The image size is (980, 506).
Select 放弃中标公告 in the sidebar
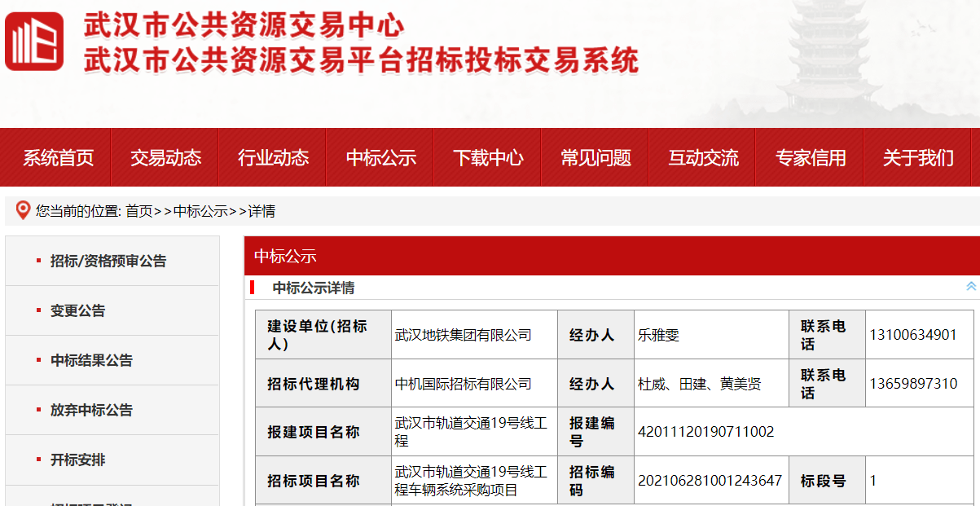tap(112, 410)
